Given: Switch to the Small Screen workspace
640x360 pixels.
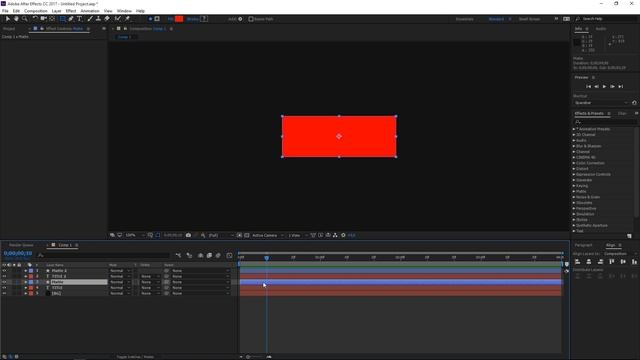Looking at the screenshot, I should click(x=529, y=19).
